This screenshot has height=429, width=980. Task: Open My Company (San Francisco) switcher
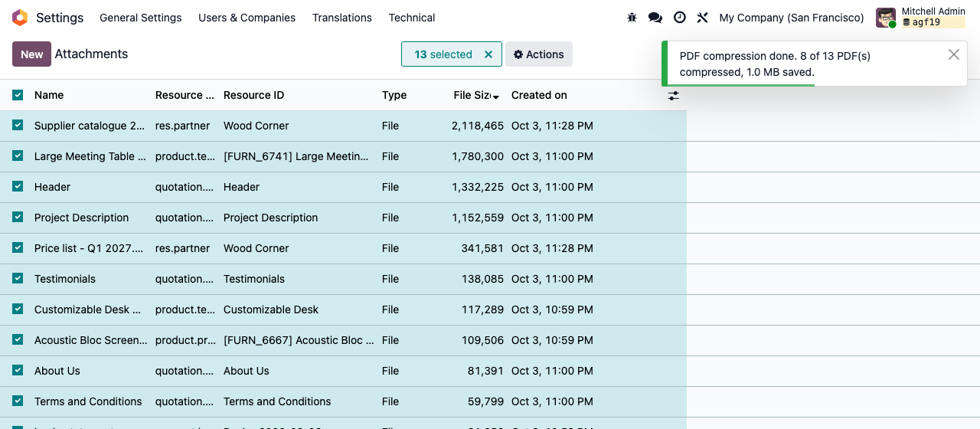tap(792, 18)
